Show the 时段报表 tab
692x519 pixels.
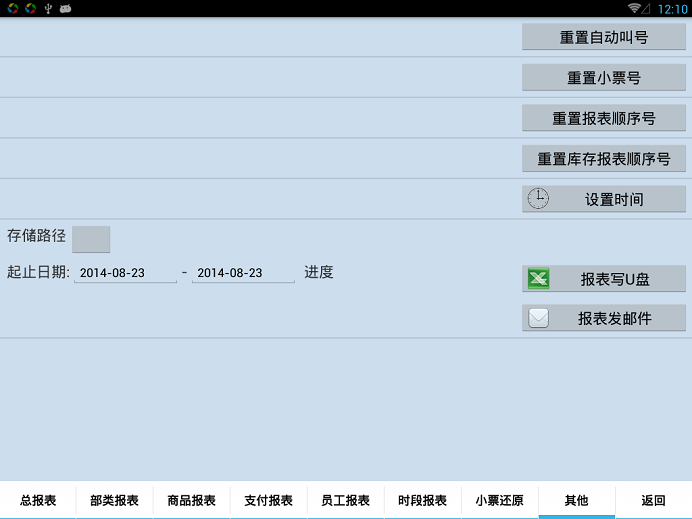tap(422, 500)
